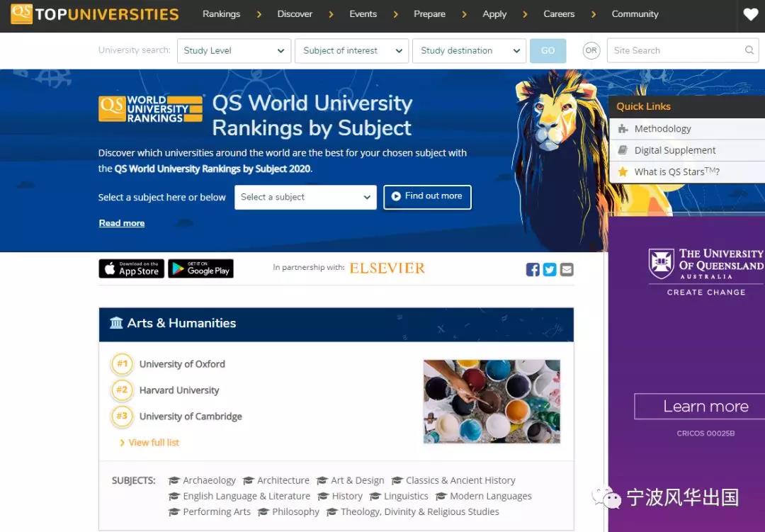The height and width of the screenshot is (532, 765).
Task: Share the page by email icon
Action: pos(567,269)
